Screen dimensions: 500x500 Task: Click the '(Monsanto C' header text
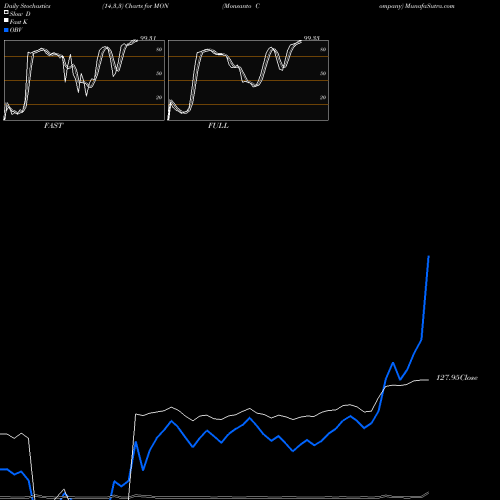[x=241, y=6]
